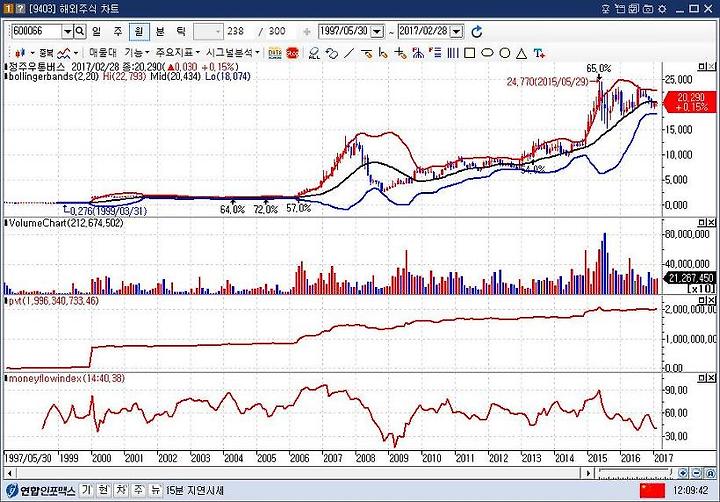720x502 pixels.
Task: Expand the candlestick chart type arrow
Action: [x=32, y=53]
